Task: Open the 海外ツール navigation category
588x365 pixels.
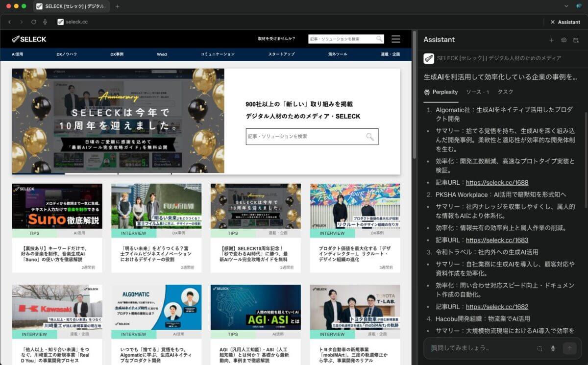Action: coord(338,54)
